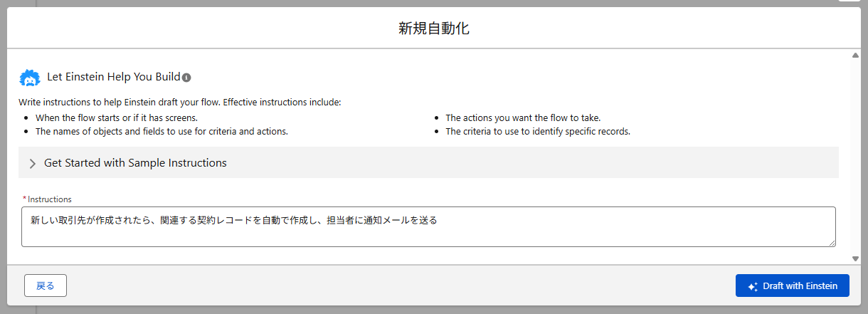Click the bullet about when the flow starts

point(117,117)
